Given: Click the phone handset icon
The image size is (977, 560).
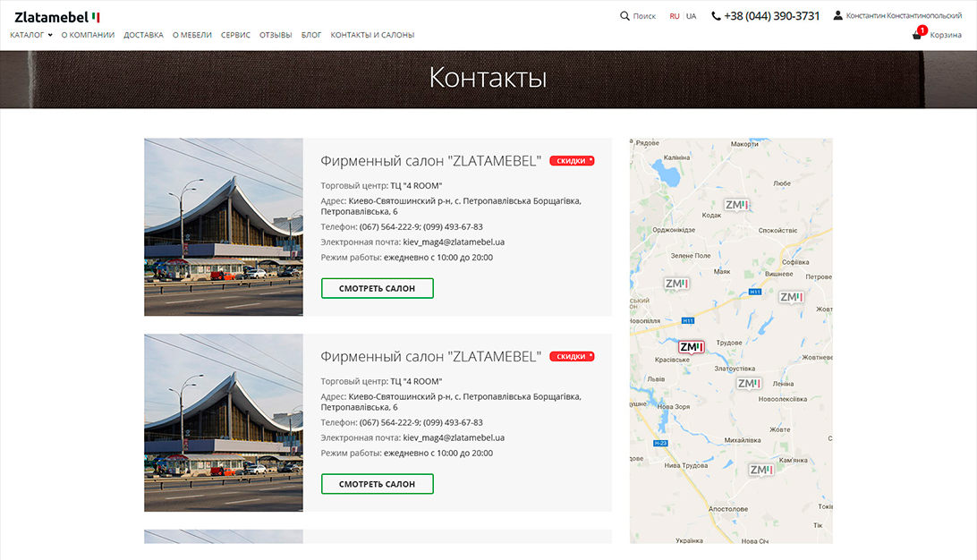Looking at the screenshot, I should (717, 16).
